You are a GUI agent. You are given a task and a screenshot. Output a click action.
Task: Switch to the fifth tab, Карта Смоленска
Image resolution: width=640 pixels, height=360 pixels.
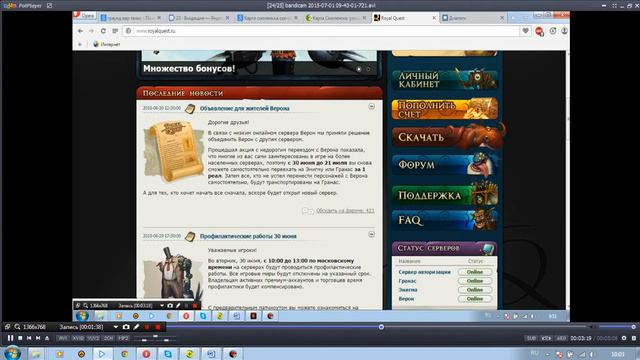[336, 18]
